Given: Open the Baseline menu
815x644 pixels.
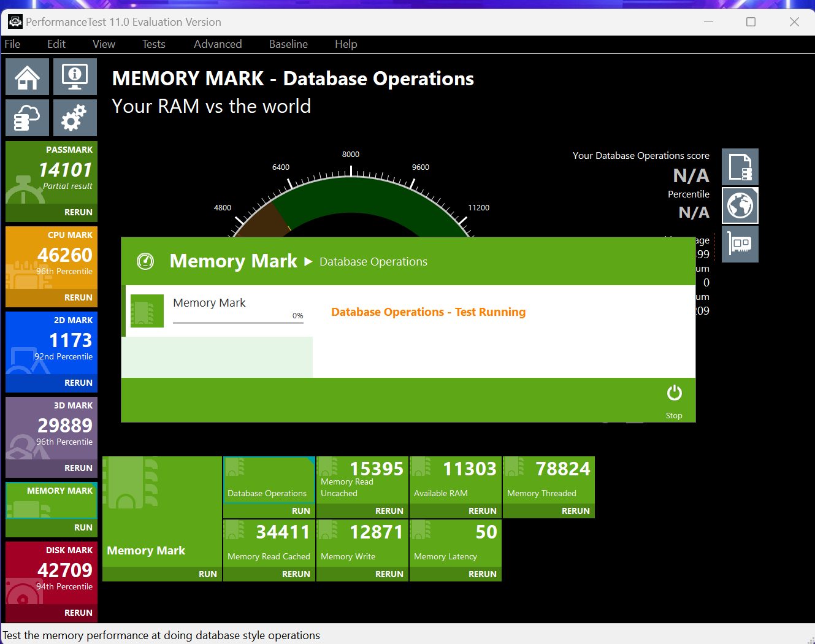Looking at the screenshot, I should [x=288, y=44].
